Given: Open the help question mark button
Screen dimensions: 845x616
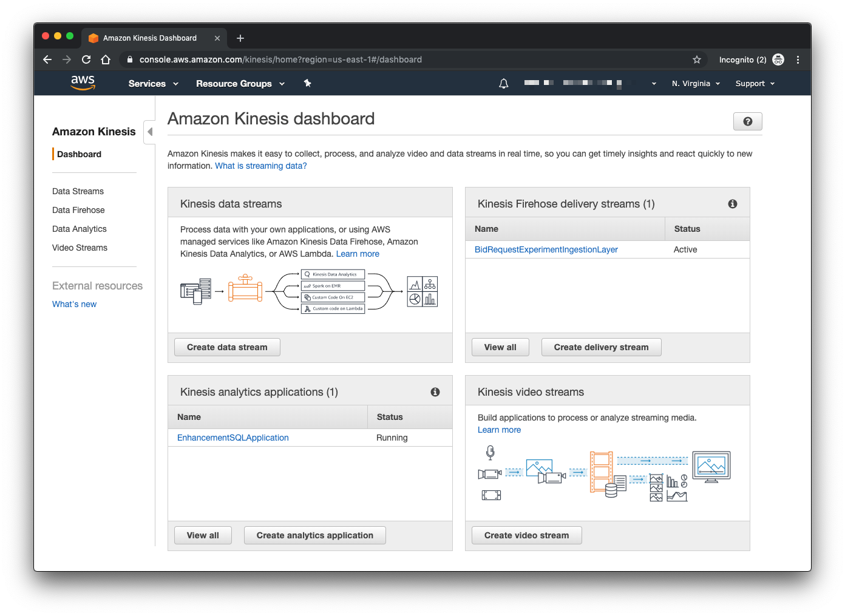Looking at the screenshot, I should click(747, 121).
